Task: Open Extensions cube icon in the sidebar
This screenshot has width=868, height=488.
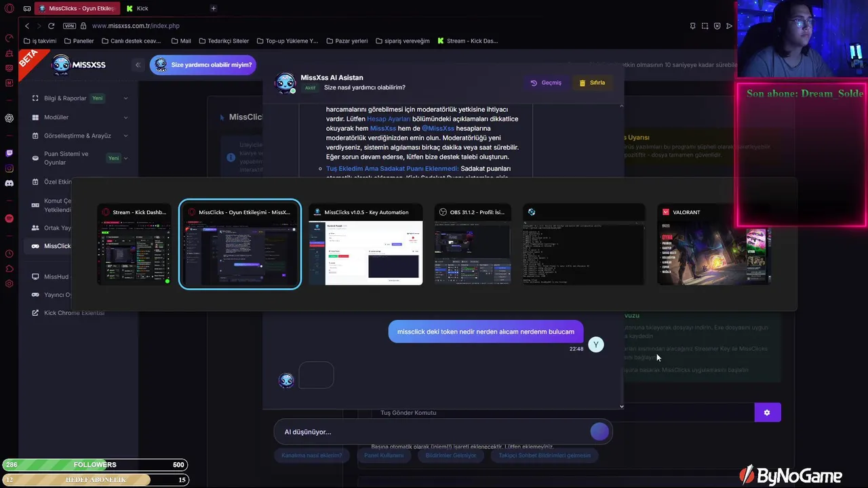Action: click(9, 268)
